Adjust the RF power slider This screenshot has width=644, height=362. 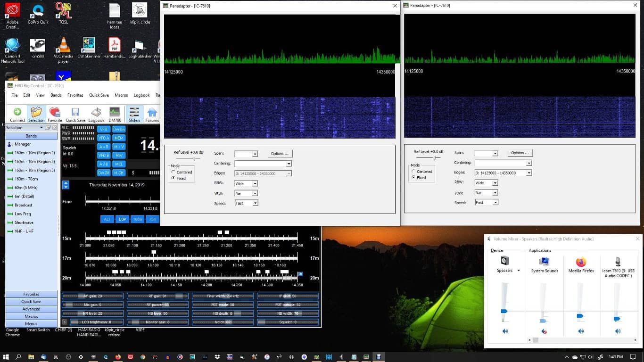158,305
